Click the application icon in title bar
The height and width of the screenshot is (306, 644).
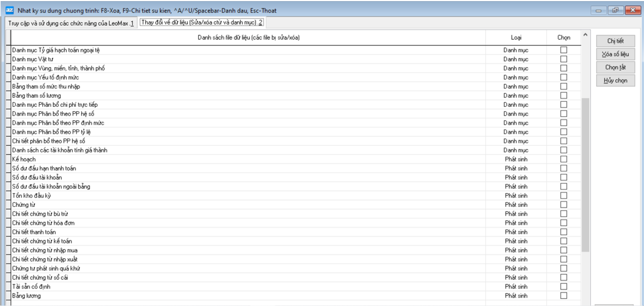[9, 11]
